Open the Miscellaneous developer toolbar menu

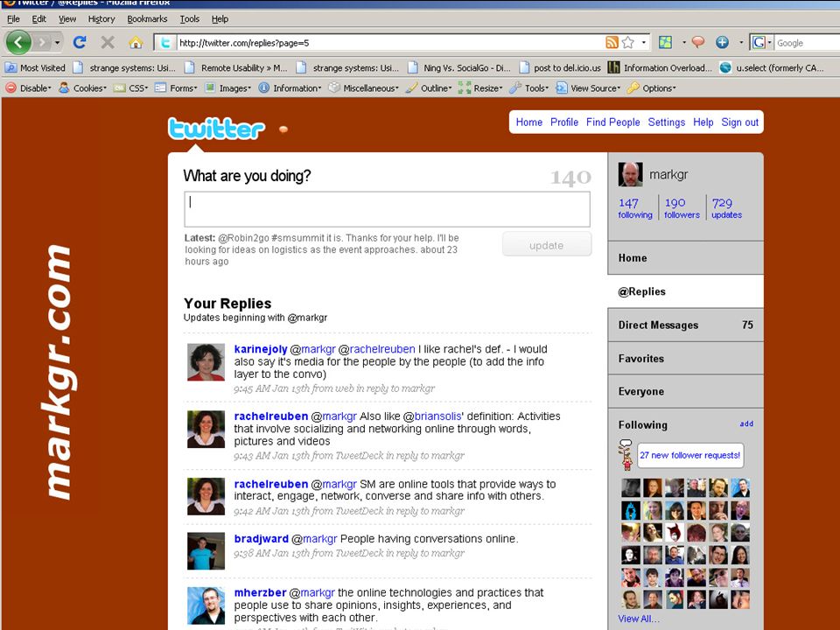click(x=364, y=87)
